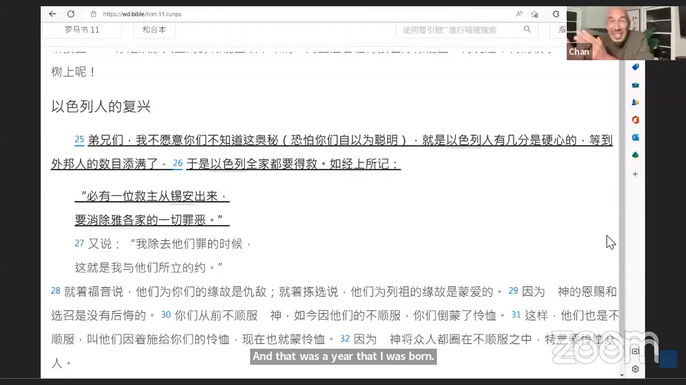Click verse number 26 link
Viewport: 686px width, 385px height.
(x=178, y=163)
